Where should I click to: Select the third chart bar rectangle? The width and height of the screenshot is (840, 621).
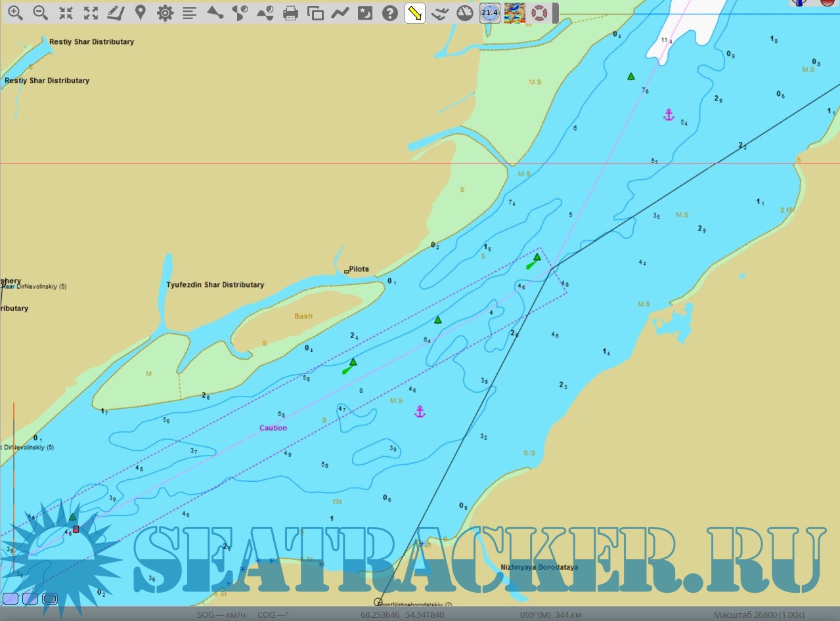50,599
